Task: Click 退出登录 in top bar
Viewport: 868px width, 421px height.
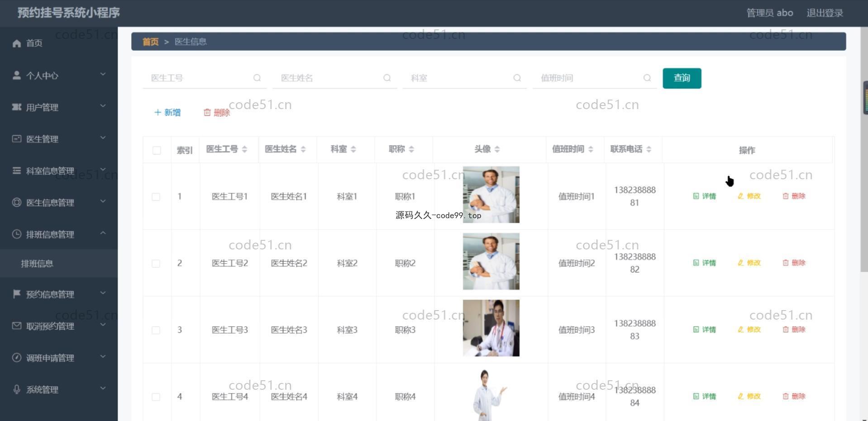Action: coord(825,13)
